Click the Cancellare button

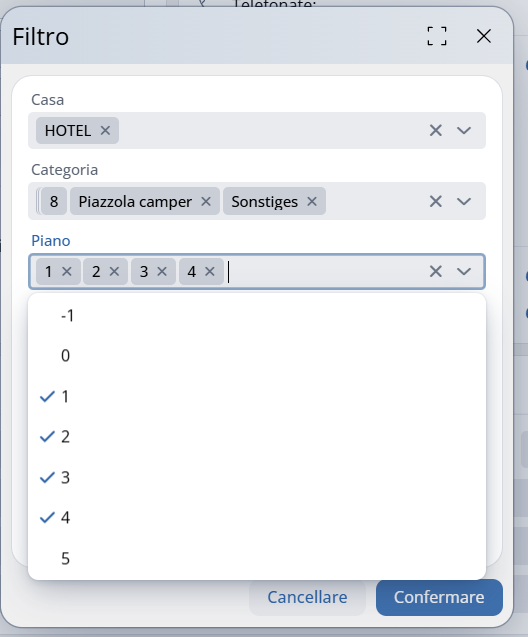click(307, 597)
